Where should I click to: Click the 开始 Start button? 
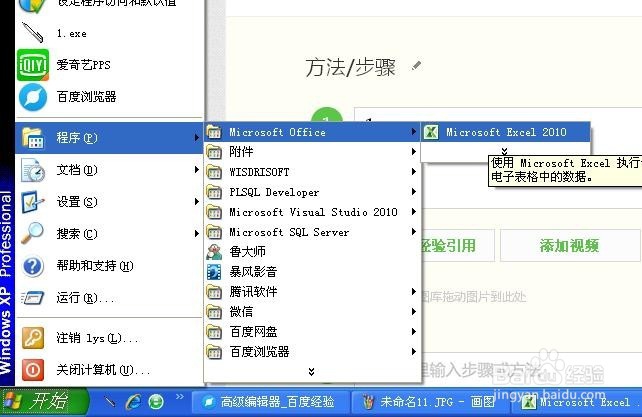pos(44,401)
